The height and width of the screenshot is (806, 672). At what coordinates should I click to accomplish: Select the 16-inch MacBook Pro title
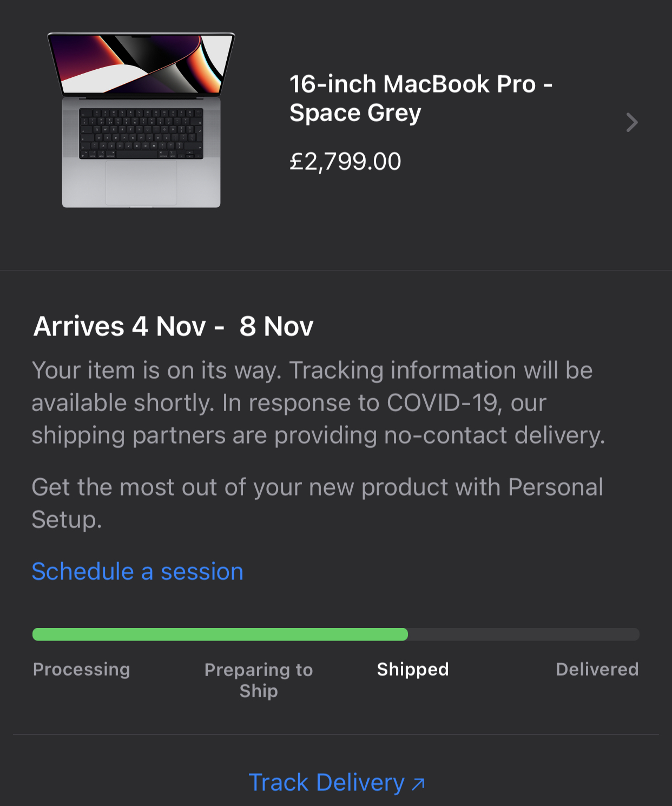tap(420, 98)
